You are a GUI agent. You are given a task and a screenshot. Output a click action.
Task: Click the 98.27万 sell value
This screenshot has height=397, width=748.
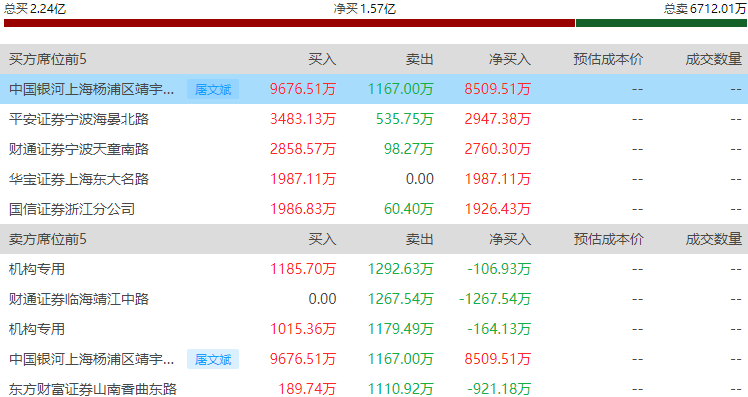[x=409, y=149]
